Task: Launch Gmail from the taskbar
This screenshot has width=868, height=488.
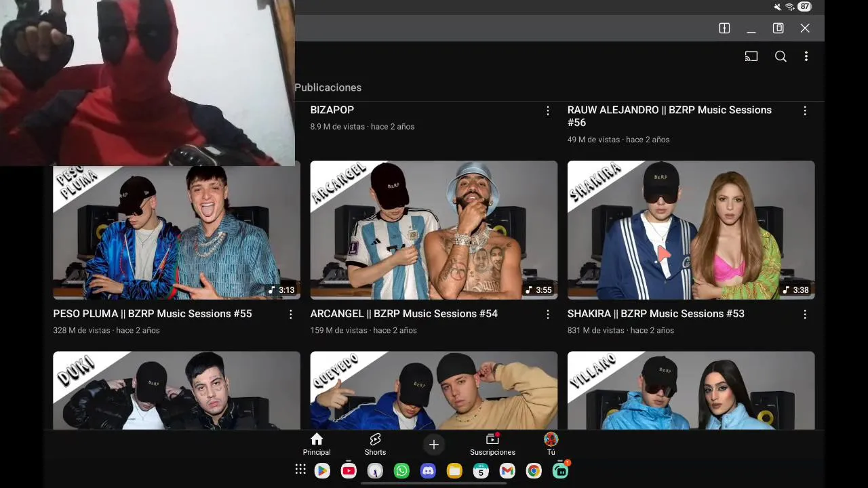Action: coord(507,470)
